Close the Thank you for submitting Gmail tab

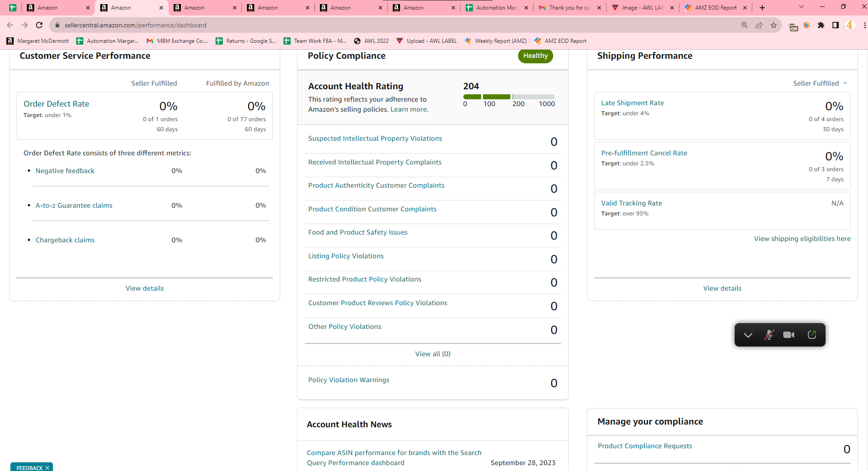pyautogui.click(x=599, y=8)
